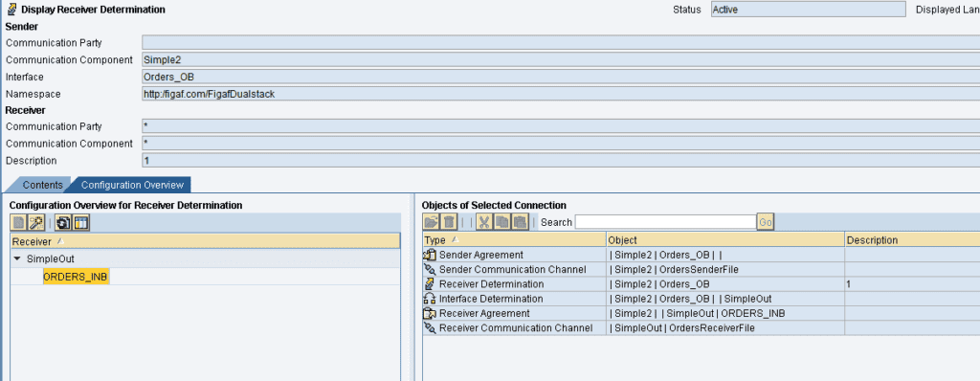Click the paste clipboard icon in Objects toolbar
This screenshot has height=381, width=980.
[x=520, y=221]
